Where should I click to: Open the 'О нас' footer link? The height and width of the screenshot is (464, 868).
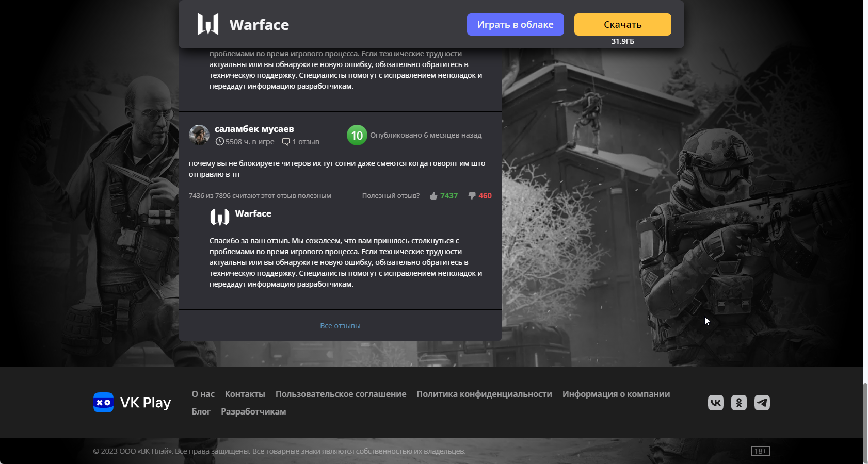(203, 394)
